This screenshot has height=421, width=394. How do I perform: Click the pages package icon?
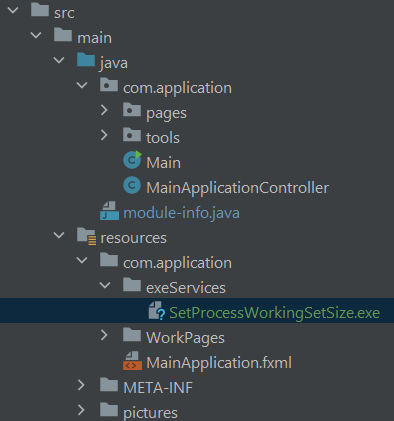pos(132,110)
